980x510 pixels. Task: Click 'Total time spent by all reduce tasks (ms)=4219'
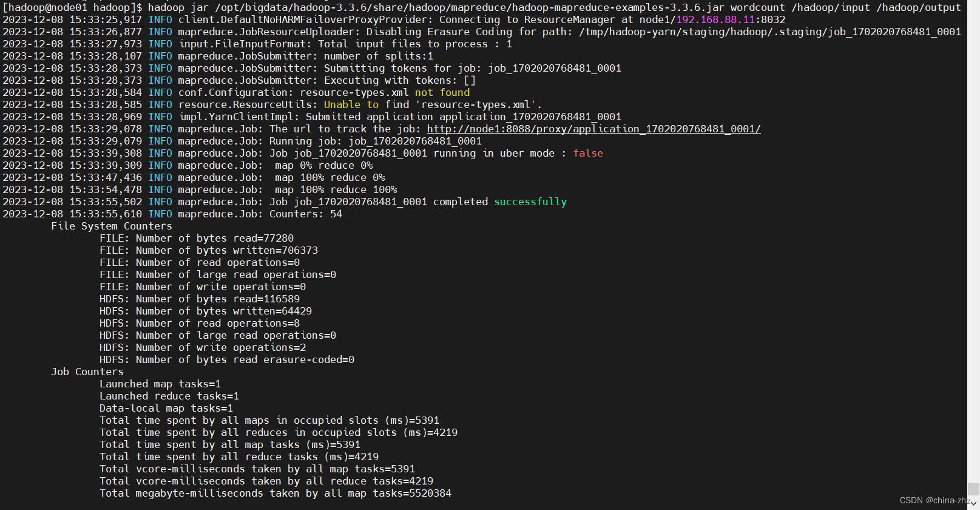(239, 457)
